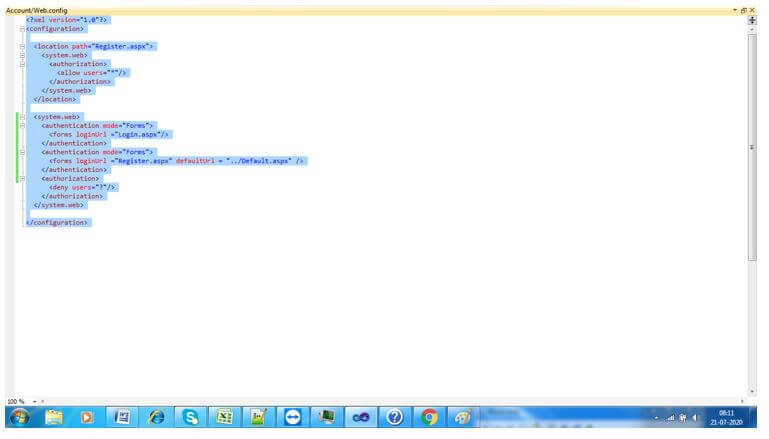
Task: Open Microsoft Excel from the taskbar
Action: coord(224,417)
